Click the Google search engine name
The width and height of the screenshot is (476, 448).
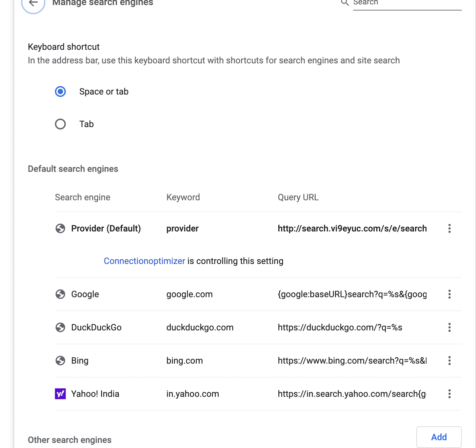pyautogui.click(x=85, y=294)
